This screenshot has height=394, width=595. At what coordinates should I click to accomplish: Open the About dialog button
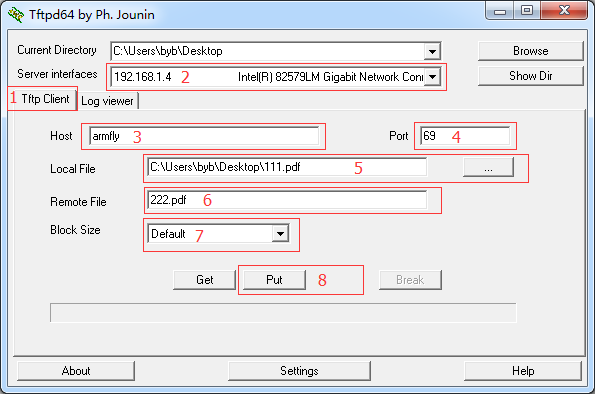click(76, 371)
